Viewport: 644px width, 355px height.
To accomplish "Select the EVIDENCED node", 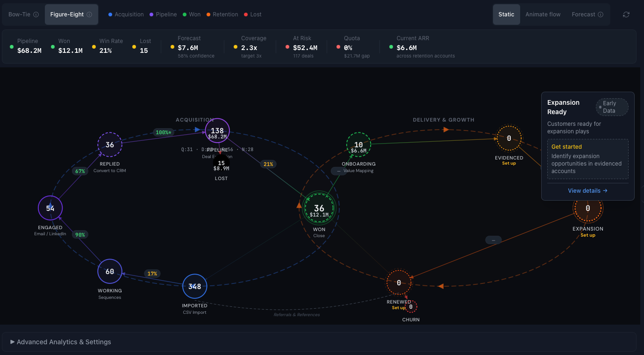I will [x=509, y=138].
